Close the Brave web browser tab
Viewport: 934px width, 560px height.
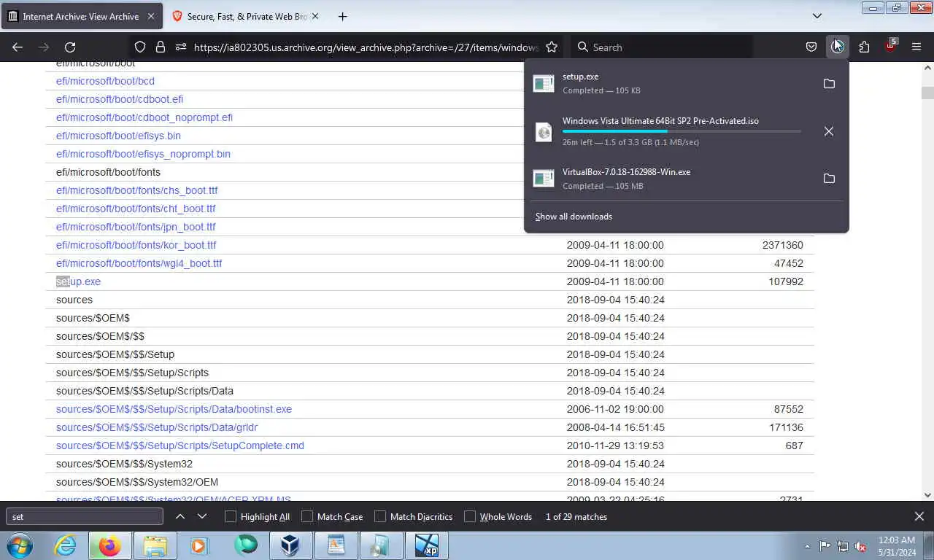click(315, 16)
